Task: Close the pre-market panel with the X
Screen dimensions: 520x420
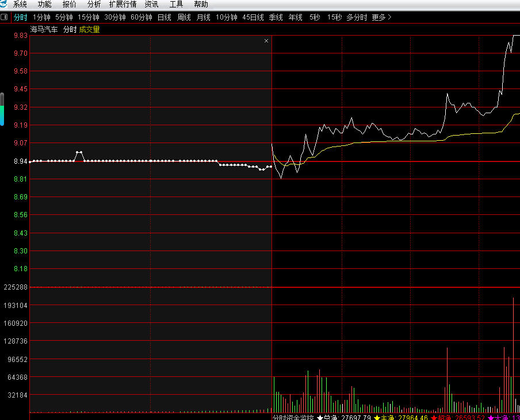Action: 266,41
